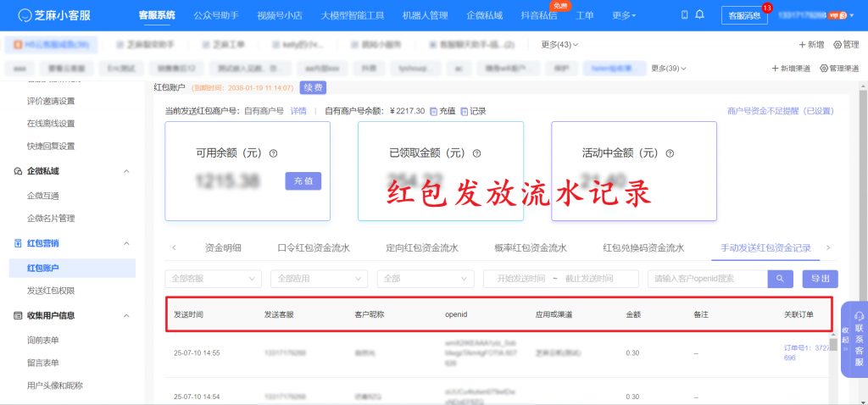The width and height of the screenshot is (868, 405).
Task: Select 手动发送红包资金记录 tab
Action: tap(765, 248)
